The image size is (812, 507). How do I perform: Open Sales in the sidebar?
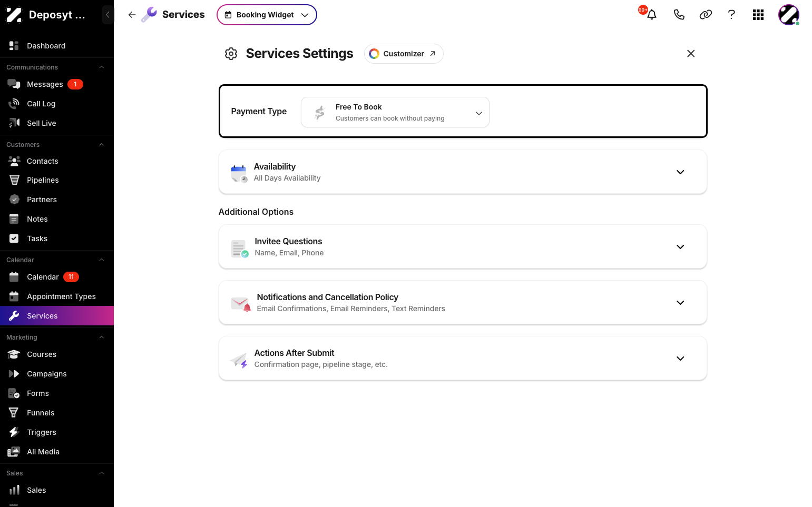[57, 490]
